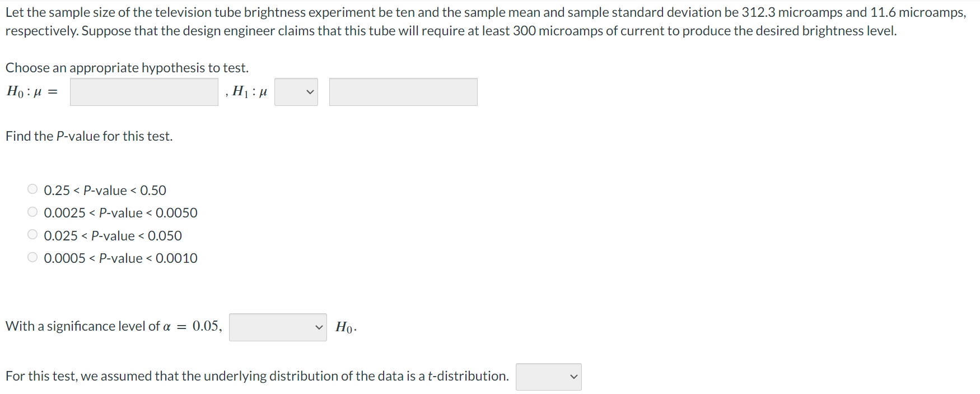980x394 pixels.
Task: Expand the dropdown before H0 at significance level
Action: tap(277, 327)
